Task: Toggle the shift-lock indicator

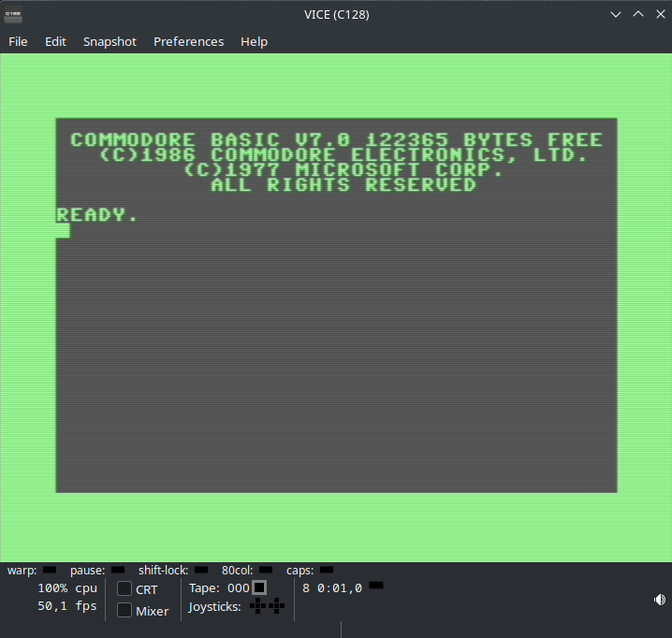Action: [201, 569]
